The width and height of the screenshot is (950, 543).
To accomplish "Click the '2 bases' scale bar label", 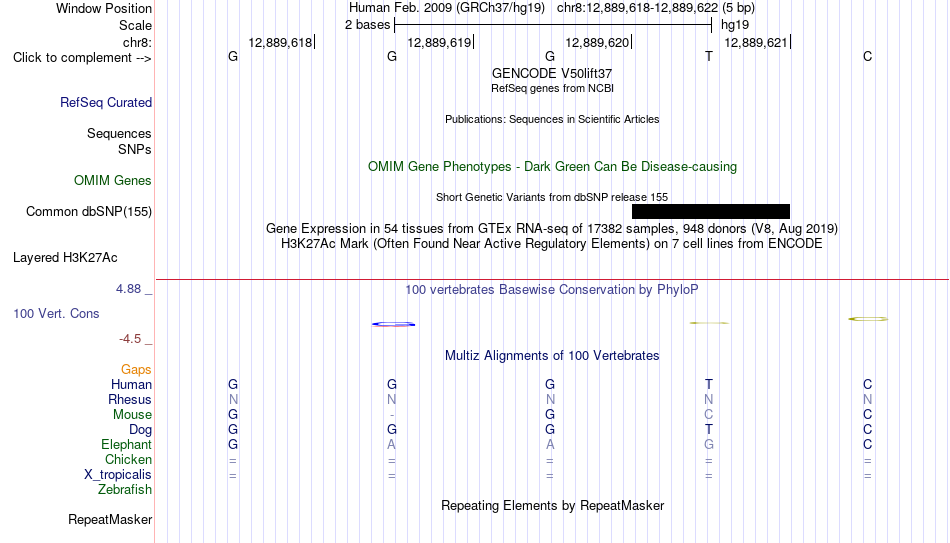I will pyautogui.click(x=368, y=25).
